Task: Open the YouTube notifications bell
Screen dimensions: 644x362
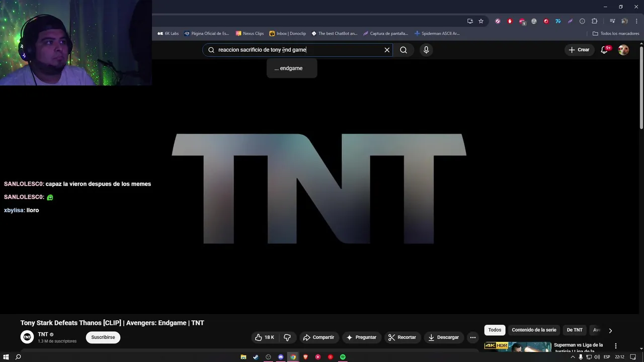Action: point(605,50)
